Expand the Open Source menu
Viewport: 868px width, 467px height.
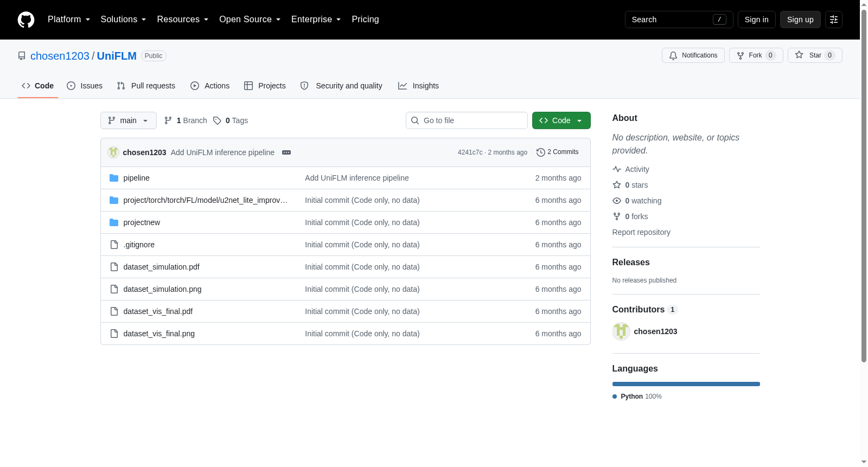pyautogui.click(x=250, y=20)
